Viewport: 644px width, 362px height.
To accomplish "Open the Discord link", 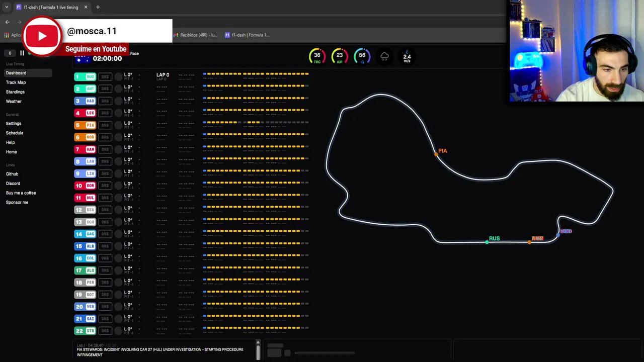I will 13,184.
